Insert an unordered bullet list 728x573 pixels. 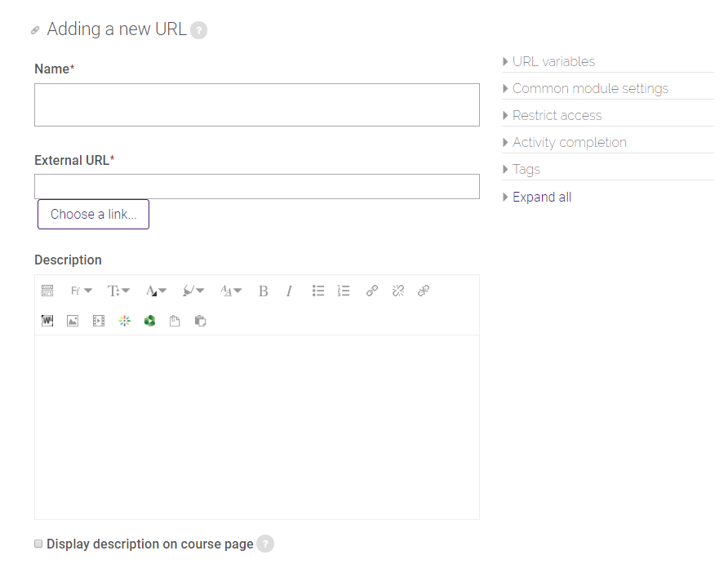click(318, 291)
